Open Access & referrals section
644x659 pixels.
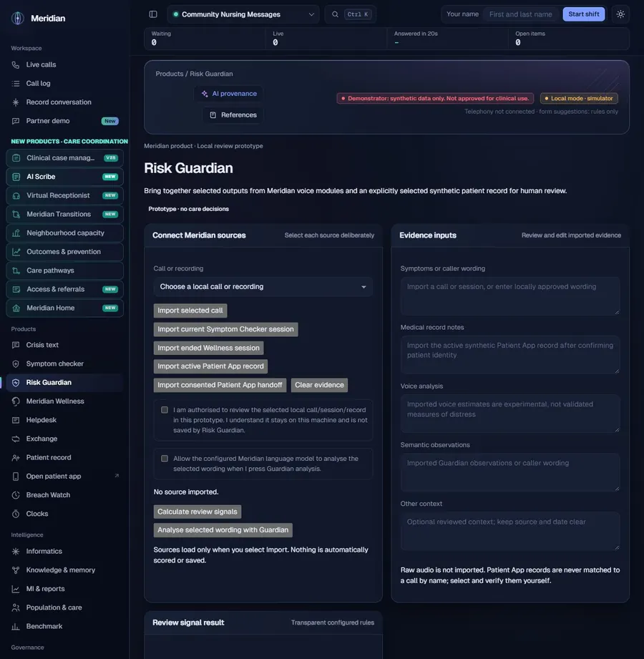coord(64,289)
